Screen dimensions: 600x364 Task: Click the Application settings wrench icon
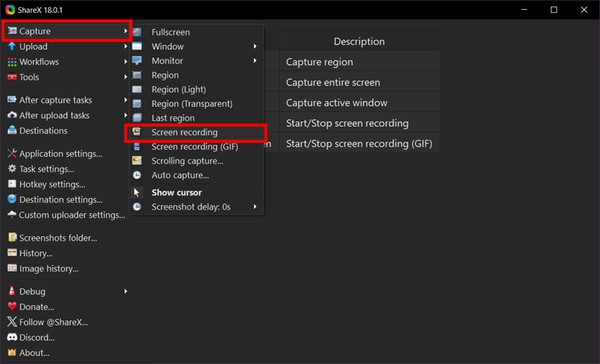click(x=12, y=153)
